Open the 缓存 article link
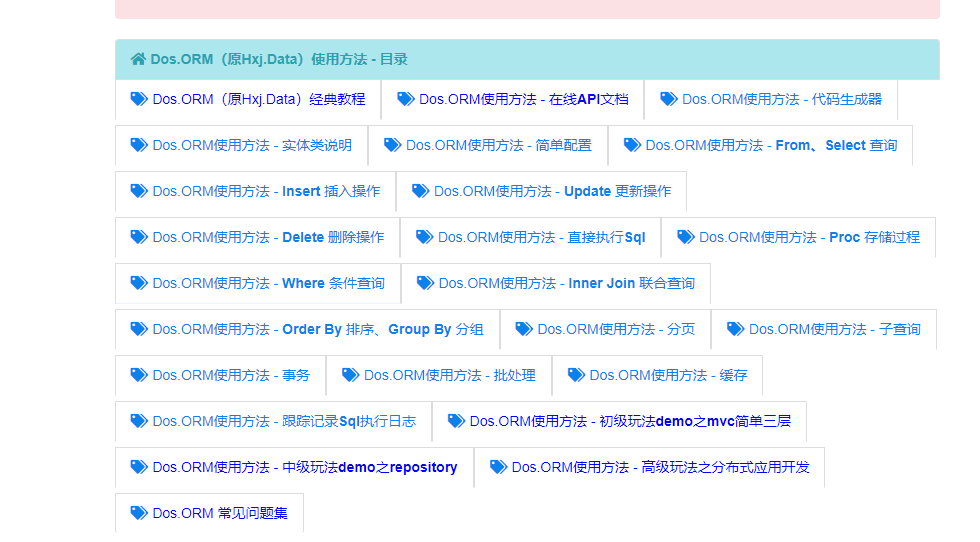The width and height of the screenshot is (980, 542). (668, 375)
